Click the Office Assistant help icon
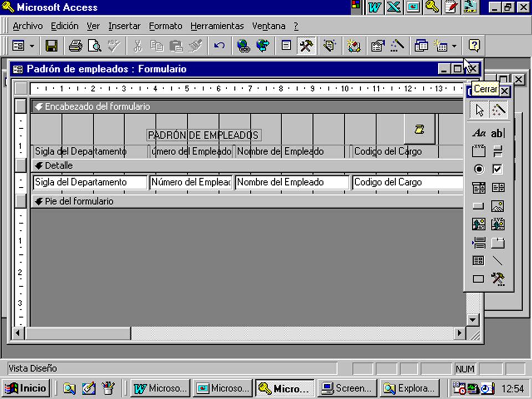Image resolution: width=532 pixels, height=399 pixels. [474, 45]
